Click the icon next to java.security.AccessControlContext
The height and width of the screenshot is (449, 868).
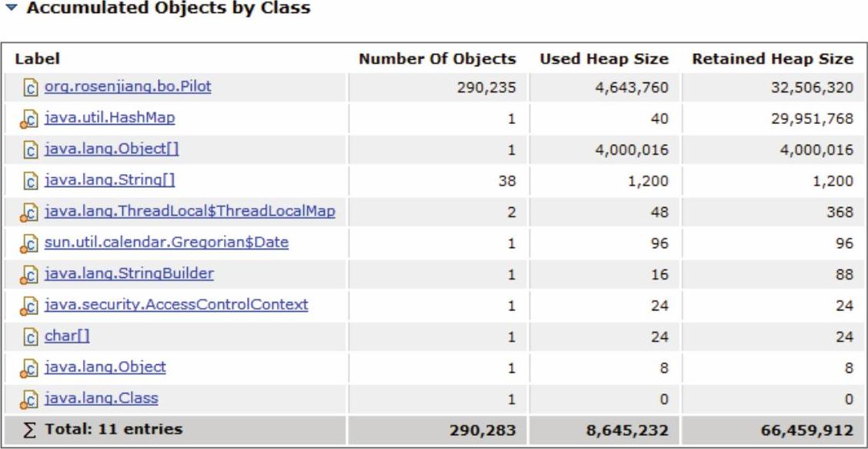[x=29, y=306]
